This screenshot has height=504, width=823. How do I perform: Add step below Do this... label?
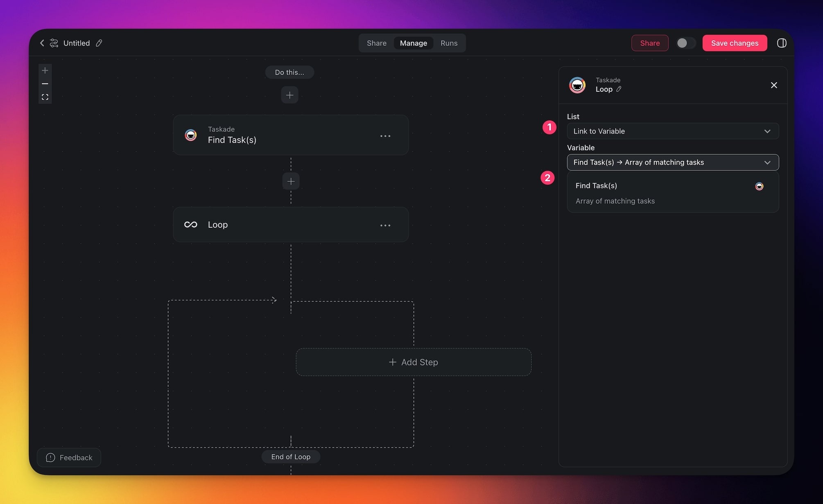[289, 95]
